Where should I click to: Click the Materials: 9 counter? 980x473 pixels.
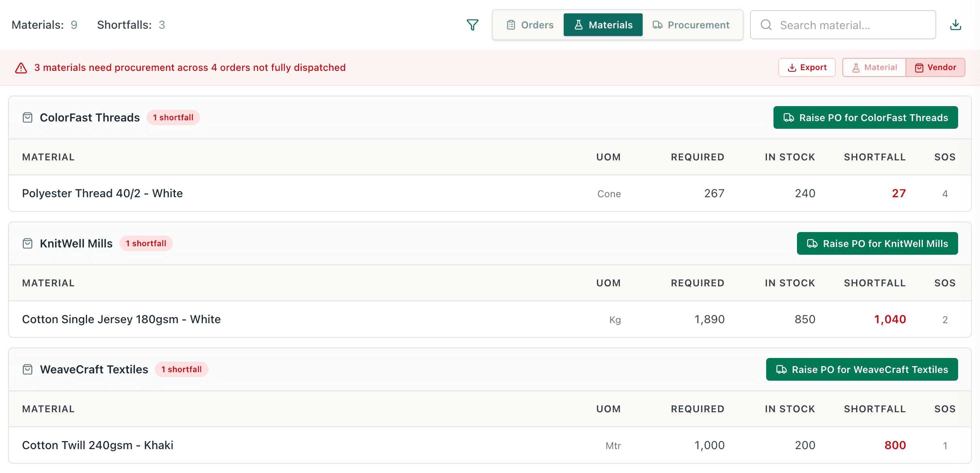45,25
